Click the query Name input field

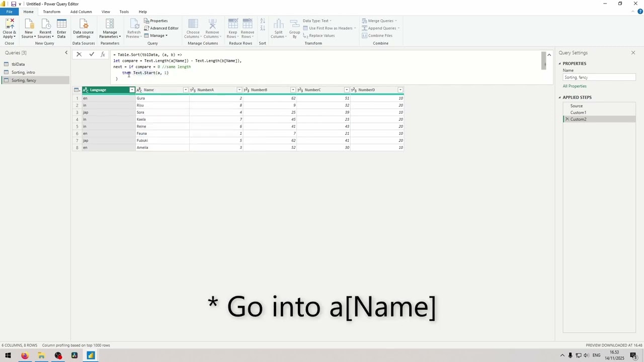click(599, 77)
